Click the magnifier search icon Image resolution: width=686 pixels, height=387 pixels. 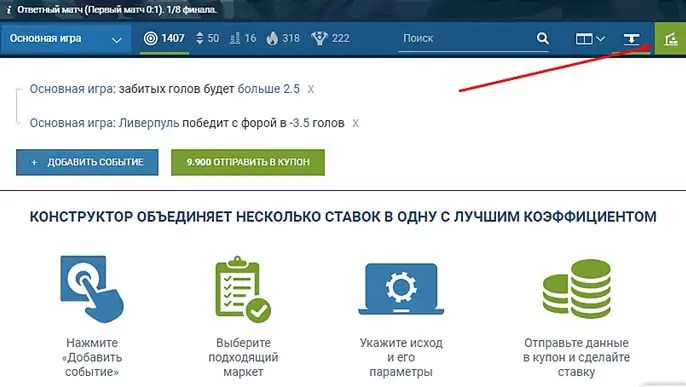pyautogui.click(x=542, y=38)
